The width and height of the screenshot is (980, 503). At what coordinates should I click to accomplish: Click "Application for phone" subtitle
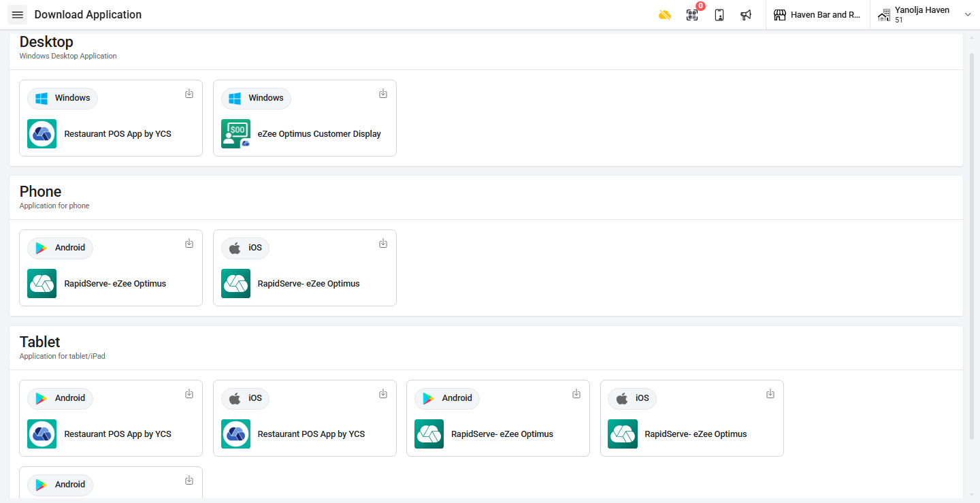tap(54, 206)
